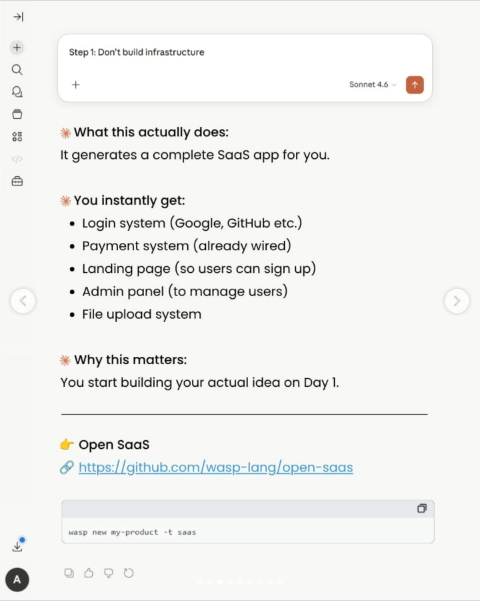Image resolution: width=480 pixels, height=601 pixels.
Task: Copy the wasp new code block
Action: point(422,509)
